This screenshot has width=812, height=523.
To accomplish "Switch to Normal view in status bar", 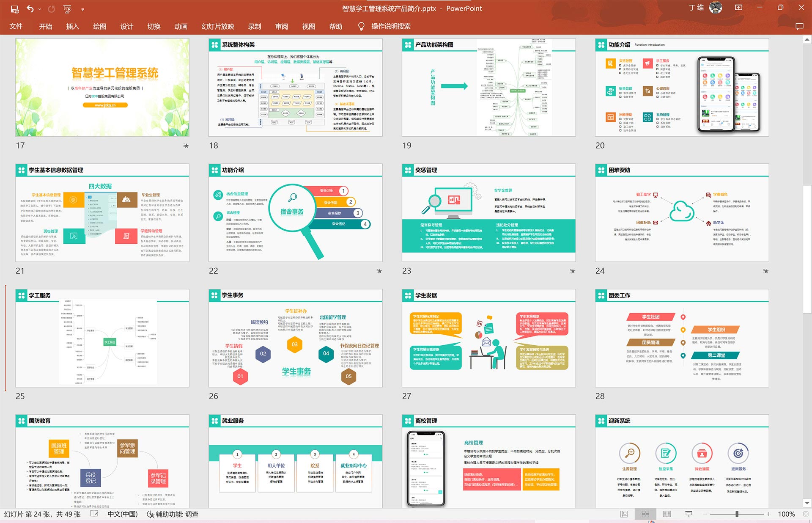I will 624,514.
